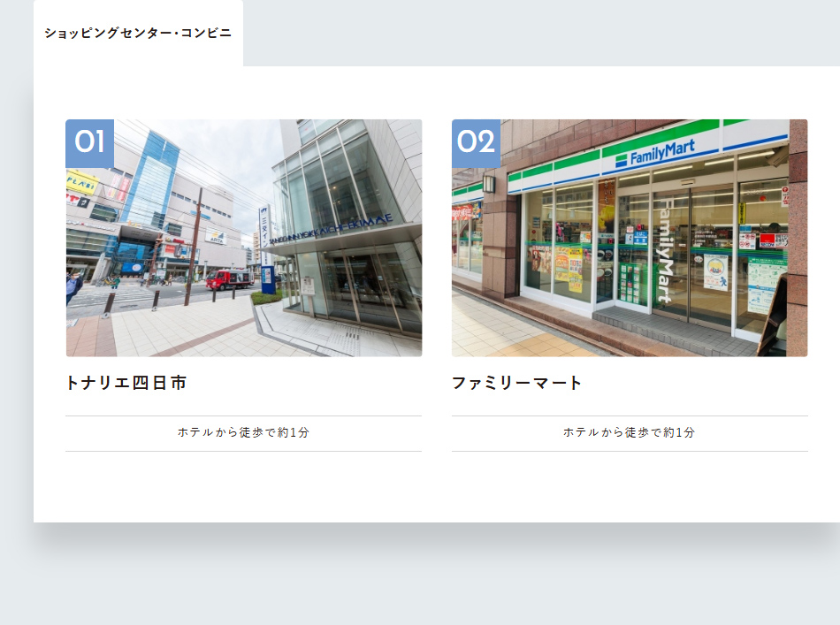
Task: Open the トナリエ四日市 street photo
Action: (x=243, y=238)
